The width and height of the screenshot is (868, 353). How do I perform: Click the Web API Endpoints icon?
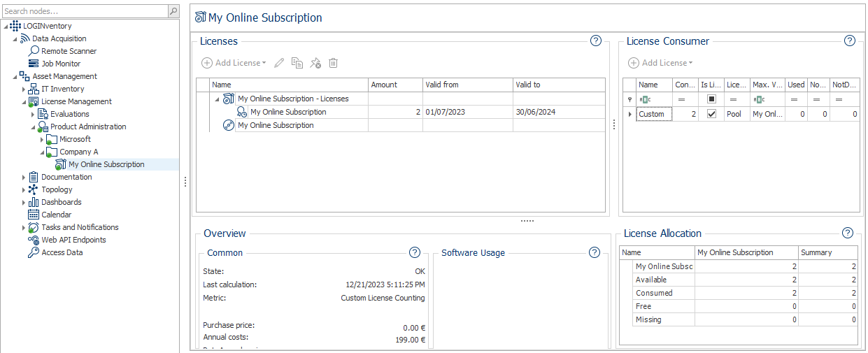(x=34, y=240)
